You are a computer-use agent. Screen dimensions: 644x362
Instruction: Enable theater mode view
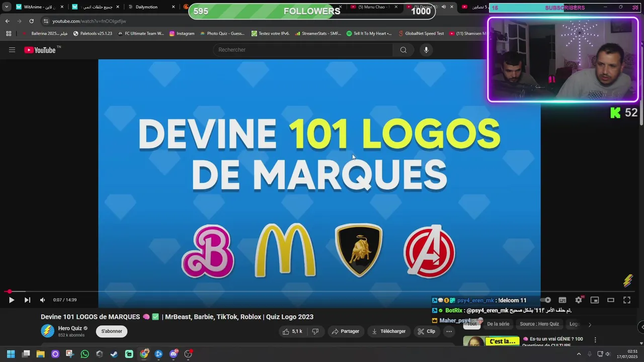[x=611, y=300]
